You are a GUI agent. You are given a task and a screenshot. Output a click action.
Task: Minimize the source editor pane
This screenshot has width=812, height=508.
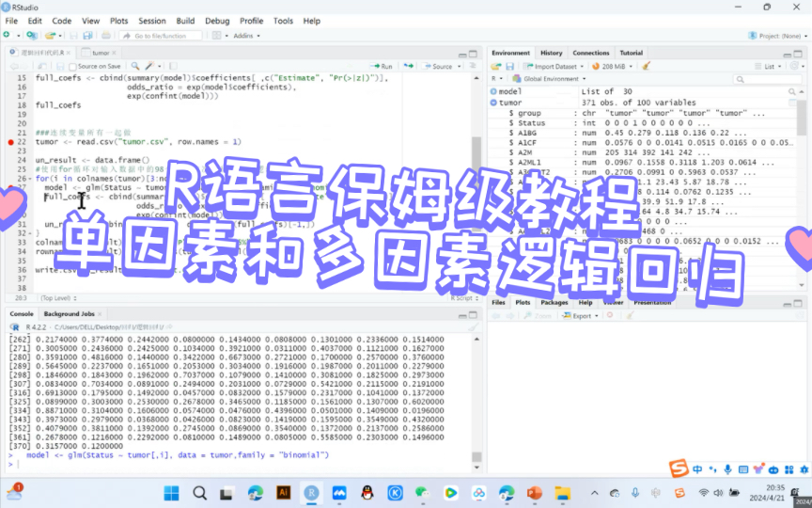[462, 54]
